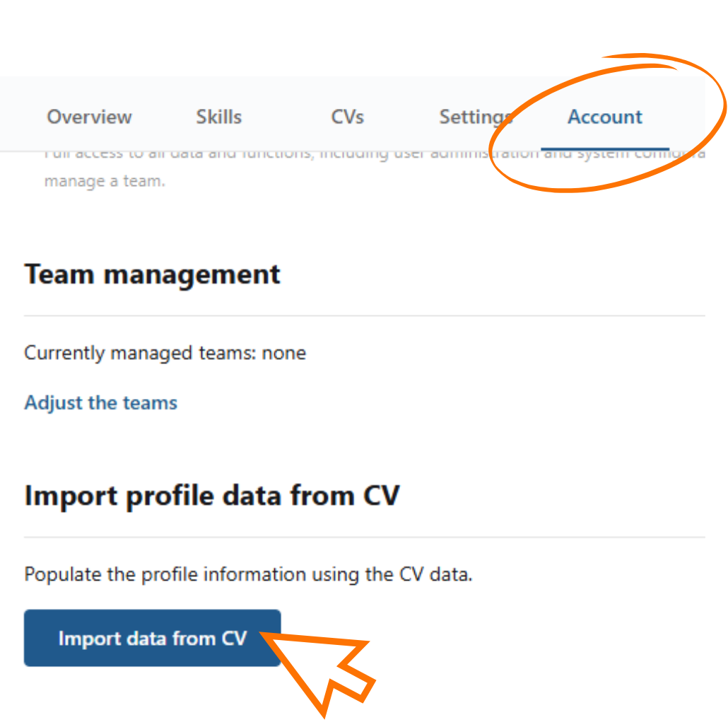The image size is (728, 727).
Task: Select the Import profile data from CV heading
Action: click(x=212, y=496)
